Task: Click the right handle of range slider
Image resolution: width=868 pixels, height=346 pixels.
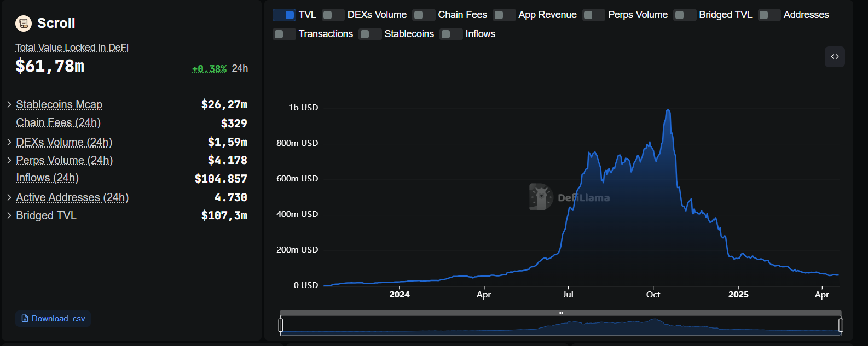Action: click(x=841, y=325)
